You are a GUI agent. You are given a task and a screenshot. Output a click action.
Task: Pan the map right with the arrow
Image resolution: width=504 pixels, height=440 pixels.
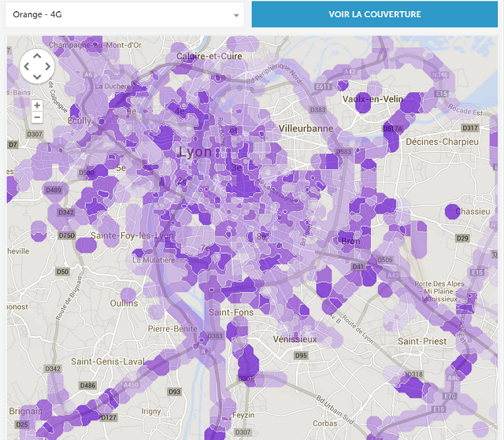tap(50, 67)
